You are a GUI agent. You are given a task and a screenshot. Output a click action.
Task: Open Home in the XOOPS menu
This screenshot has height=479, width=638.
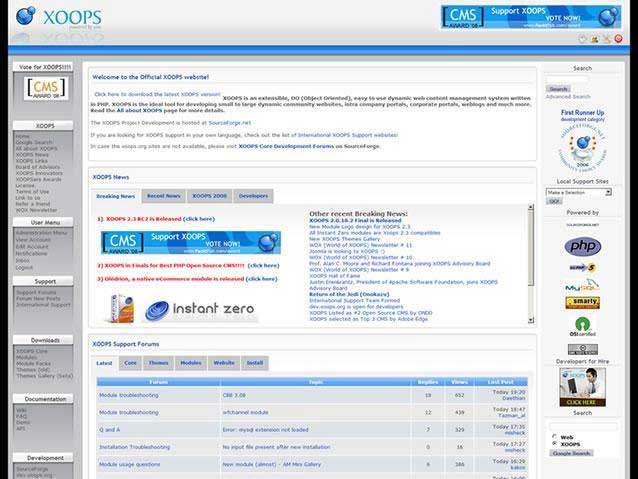tap(22, 136)
